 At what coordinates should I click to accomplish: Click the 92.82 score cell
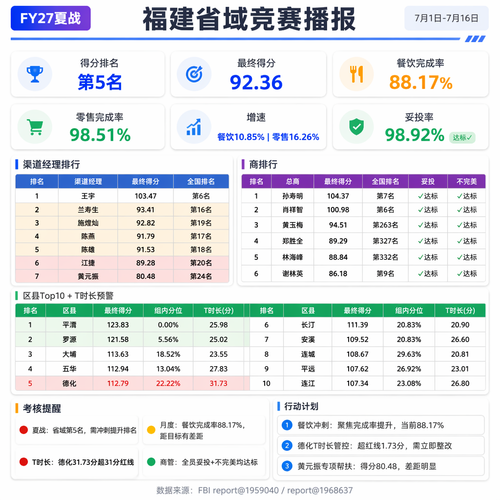pyautogui.click(x=145, y=223)
